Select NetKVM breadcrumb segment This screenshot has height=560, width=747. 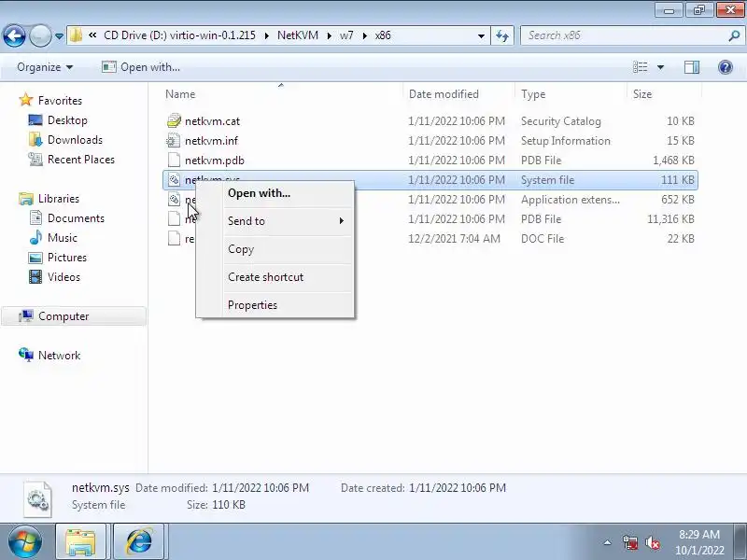coord(298,35)
